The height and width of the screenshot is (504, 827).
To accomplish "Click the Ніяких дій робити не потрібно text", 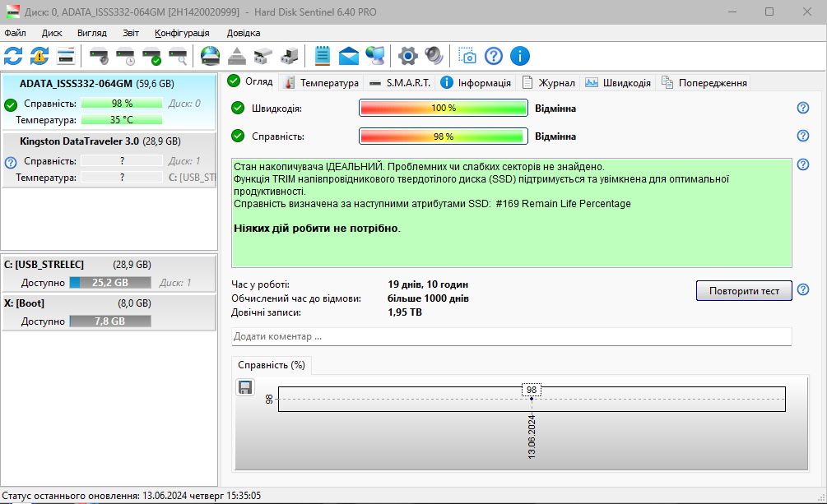I will 317,229.
